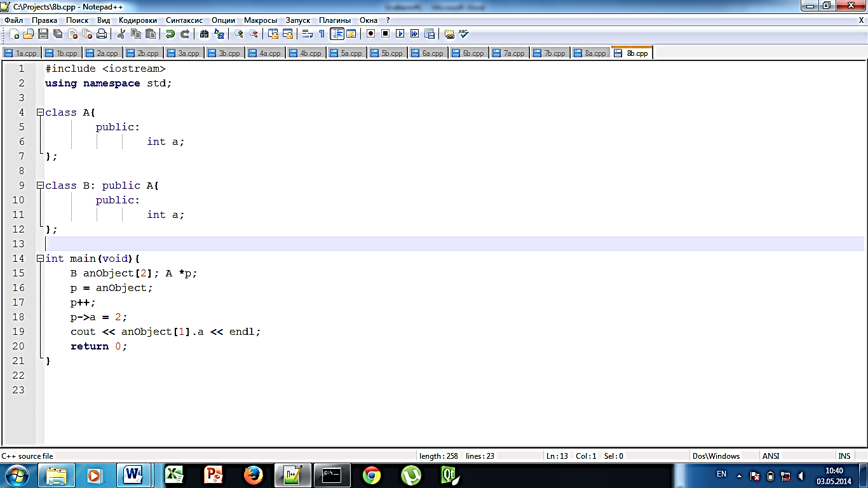
Task: Collapse the class A fold marker
Action: (40, 112)
